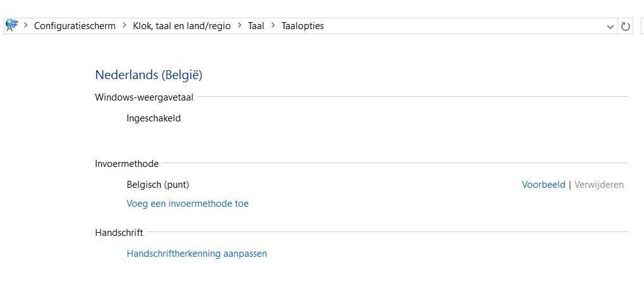Open Handschriftherkenning aanpassen
Screen dimensions: 644x308
[197, 254]
